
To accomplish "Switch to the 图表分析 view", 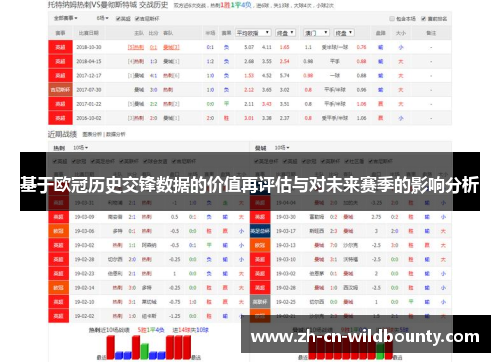I will 92,134.
